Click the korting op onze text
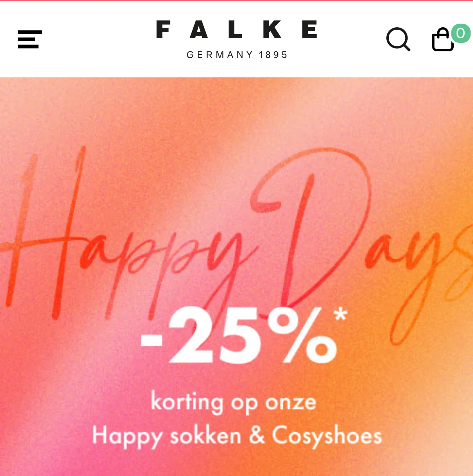 [233, 402]
